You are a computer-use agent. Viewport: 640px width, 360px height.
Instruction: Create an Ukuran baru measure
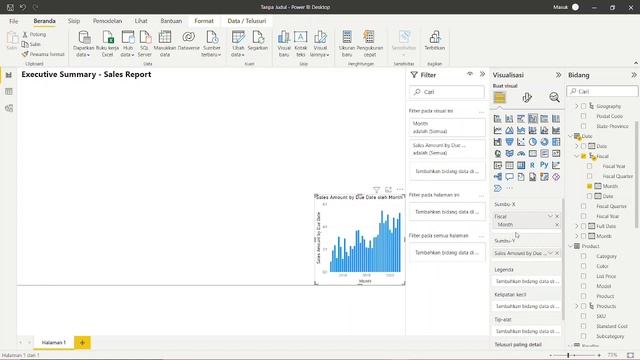point(347,44)
